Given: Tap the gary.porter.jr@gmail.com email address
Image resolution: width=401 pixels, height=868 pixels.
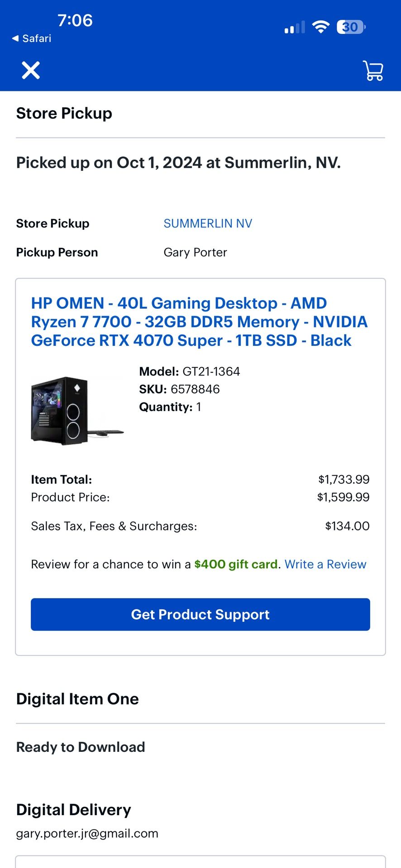Looking at the screenshot, I should (87, 833).
